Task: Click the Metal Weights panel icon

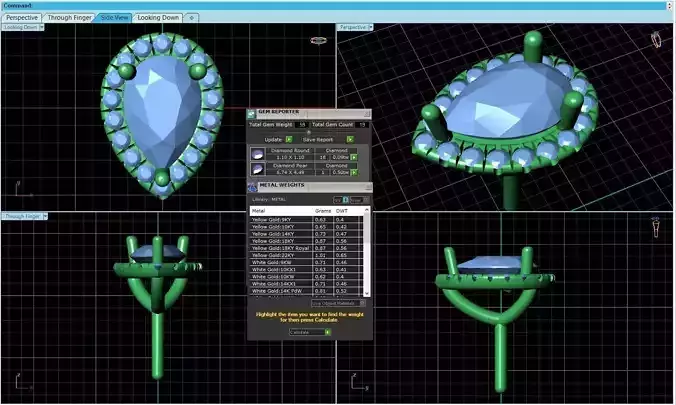Action: point(252,187)
